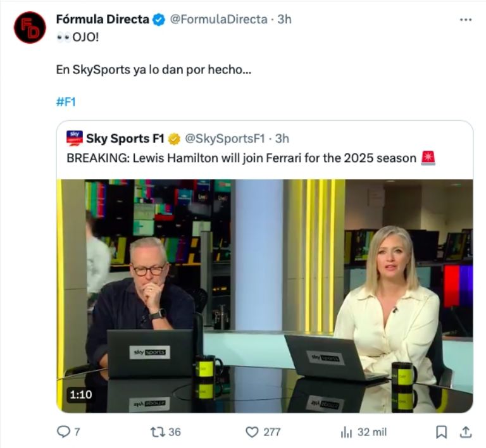Open the quoted Sky Sports F1 account name
This screenshot has height=448, width=486.
(125, 138)
